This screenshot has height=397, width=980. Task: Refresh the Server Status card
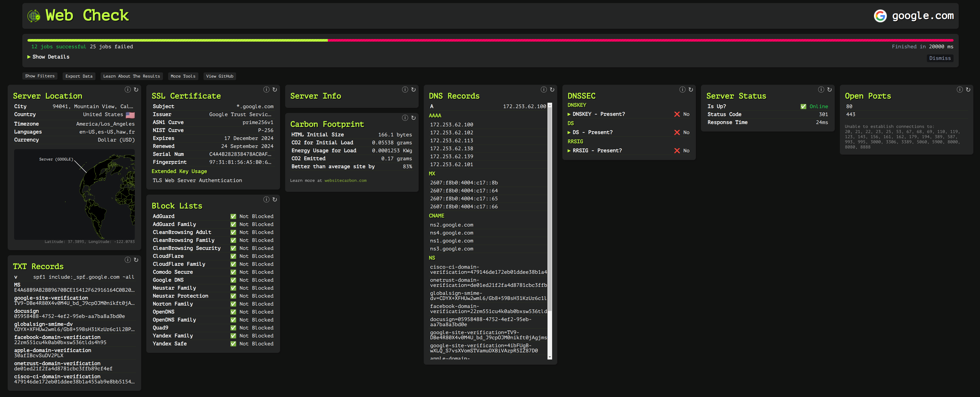click(x=829, y=89)
